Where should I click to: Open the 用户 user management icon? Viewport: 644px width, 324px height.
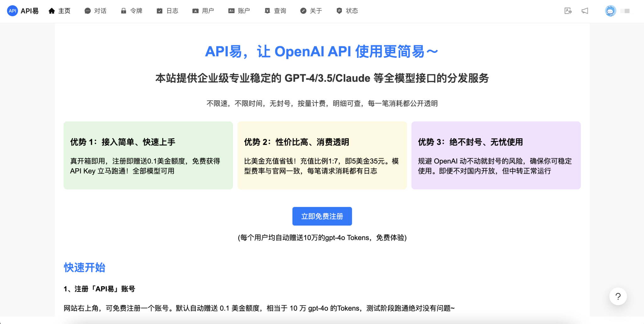pyautogui.click(x=195, y=10)
